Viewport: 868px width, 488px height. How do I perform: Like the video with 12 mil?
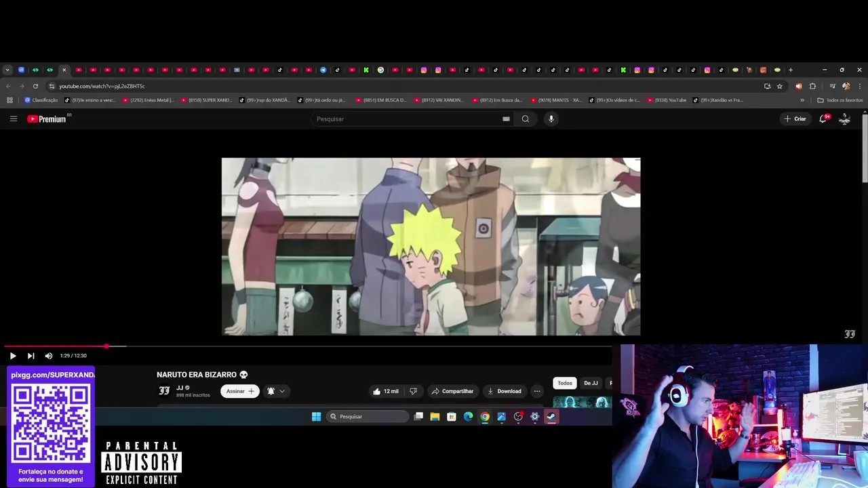385,391
